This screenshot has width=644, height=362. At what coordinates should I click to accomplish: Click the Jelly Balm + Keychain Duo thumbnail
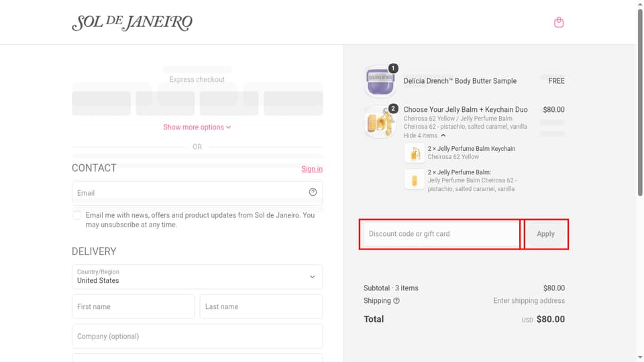380,122
